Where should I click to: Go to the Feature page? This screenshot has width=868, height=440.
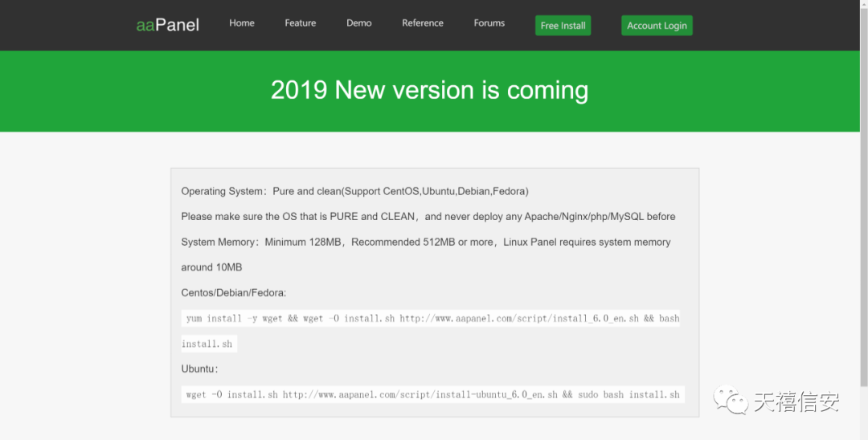301,23
